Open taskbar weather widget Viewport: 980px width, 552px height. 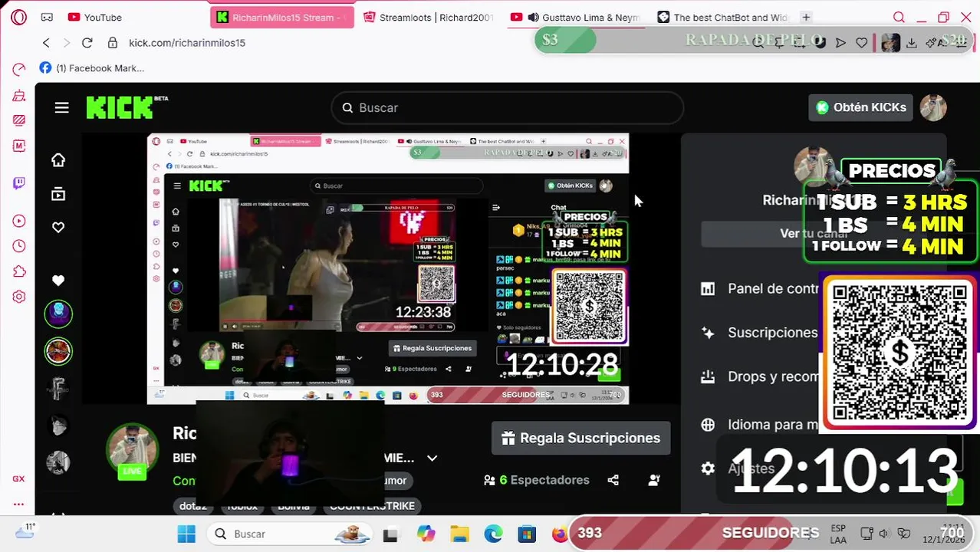25,531
